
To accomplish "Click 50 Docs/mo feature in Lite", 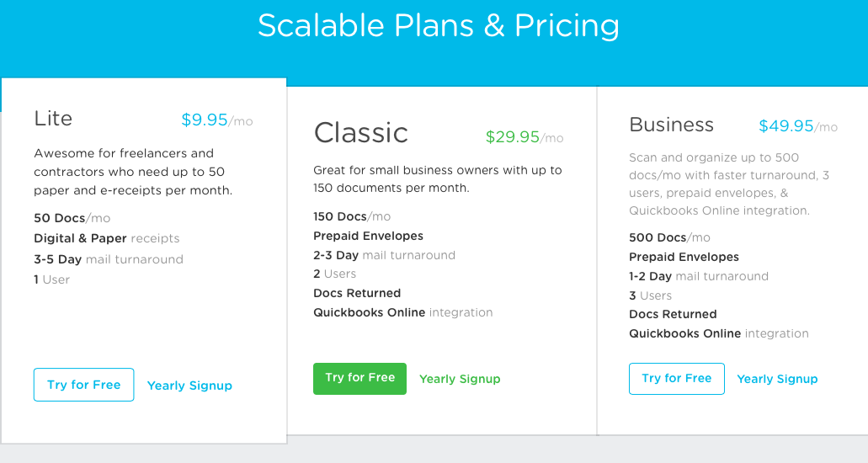I will (72, 218).
